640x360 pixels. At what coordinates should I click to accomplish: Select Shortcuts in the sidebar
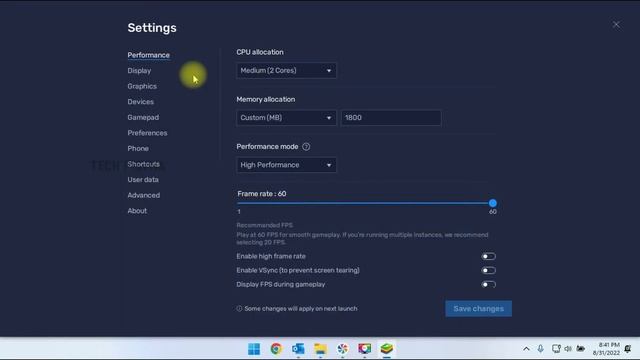pos(143,164)
